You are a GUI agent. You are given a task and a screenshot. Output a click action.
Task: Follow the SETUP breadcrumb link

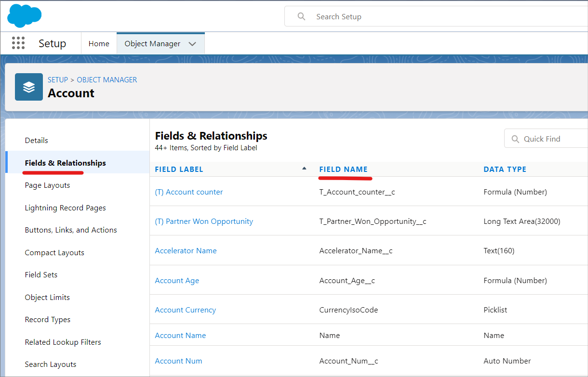click(x=58, y=79)
